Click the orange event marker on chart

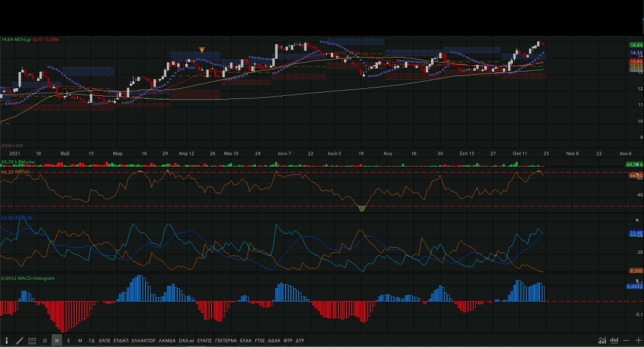[202, 50]
